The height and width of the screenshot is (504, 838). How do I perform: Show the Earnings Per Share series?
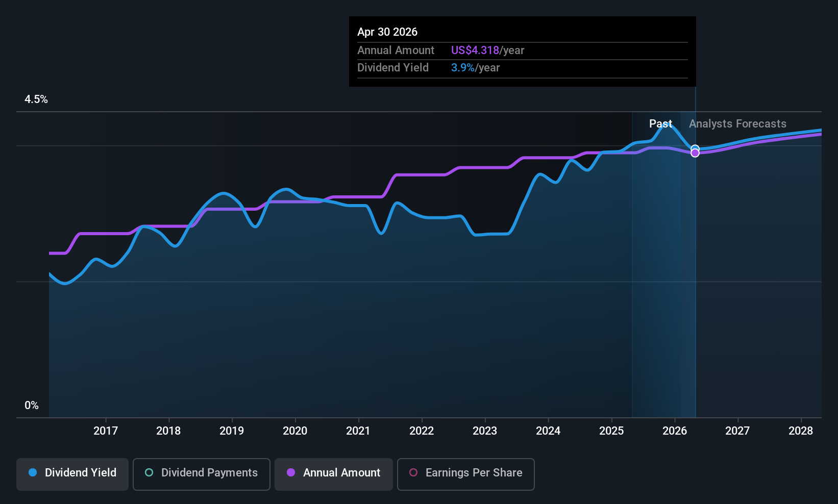466,474
